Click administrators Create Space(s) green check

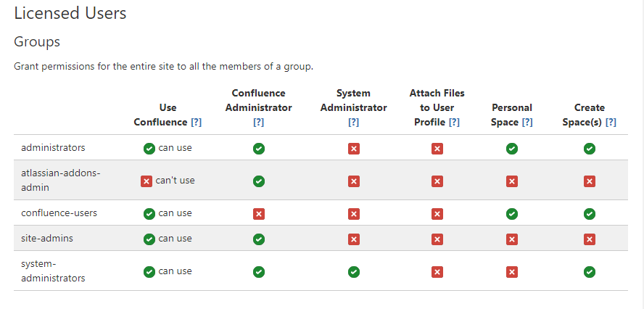pyautogui.click(x=590, y=149)
